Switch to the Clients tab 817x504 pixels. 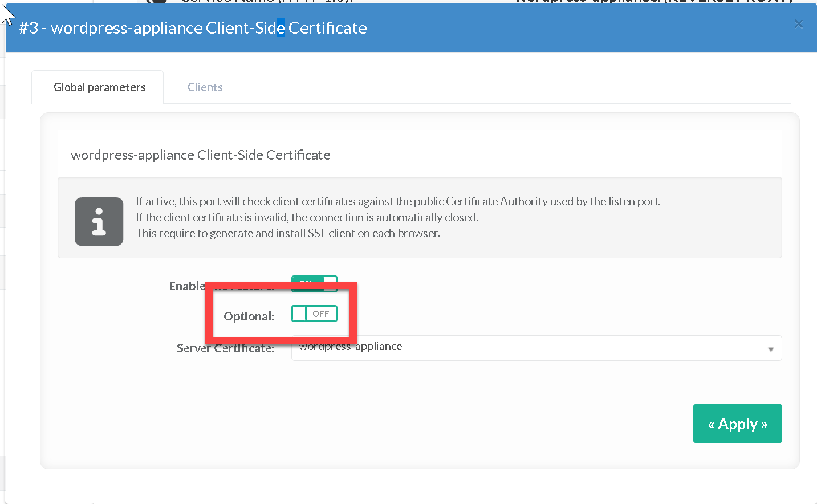pyautogui.click(x=205, y=87)
